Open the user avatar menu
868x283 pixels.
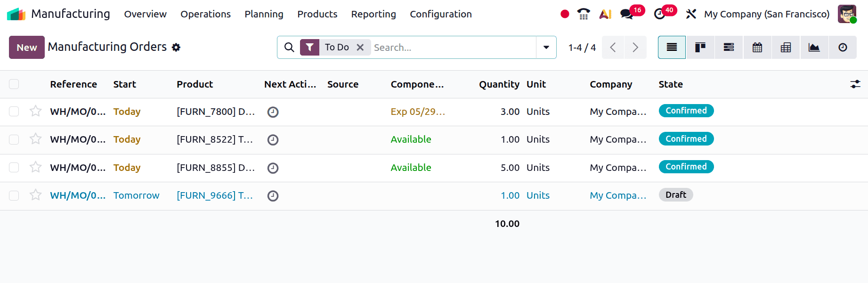coord(847,14)
